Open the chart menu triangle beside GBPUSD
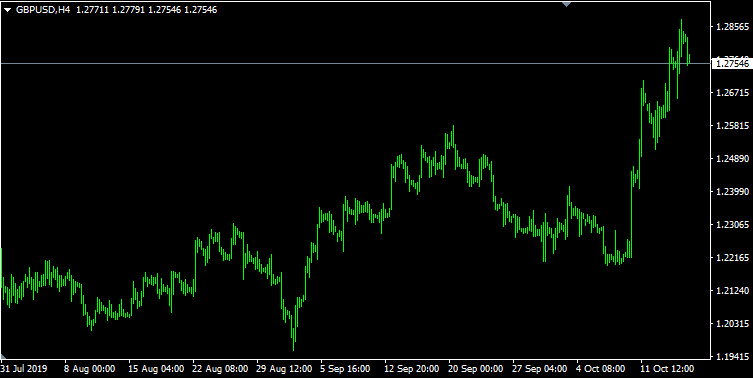This screenshot has width=753, height=378. [x=7, y=10]
